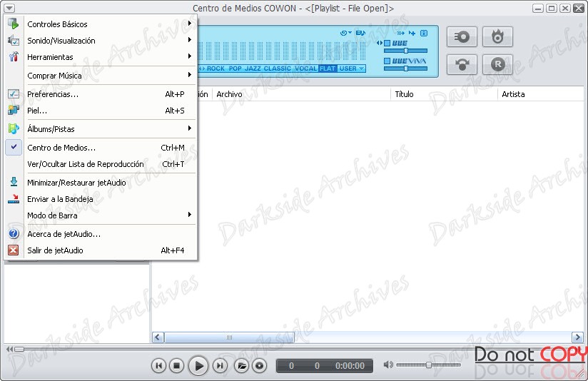Click the Enviar a la Bandeja icon
588x381 pixels.
(14, 199)
